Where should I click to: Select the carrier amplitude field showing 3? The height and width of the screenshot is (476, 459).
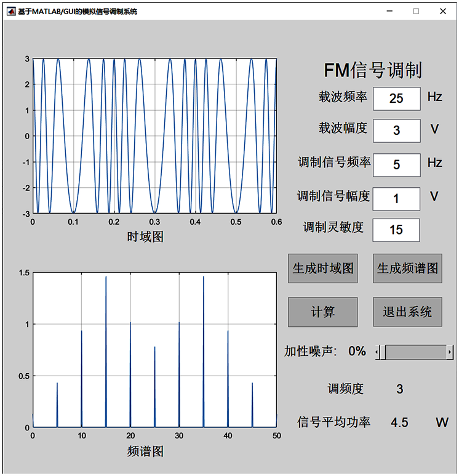tap(396, 131)
